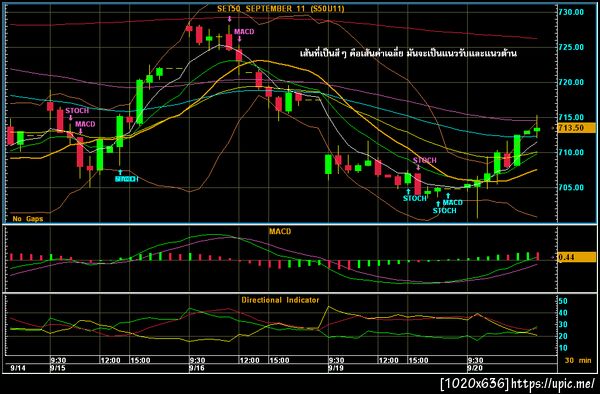Screen dimensions: 600x394
Task: Click the pink STOCH sell label on 9/19
Action: click(x=425, y=160)
